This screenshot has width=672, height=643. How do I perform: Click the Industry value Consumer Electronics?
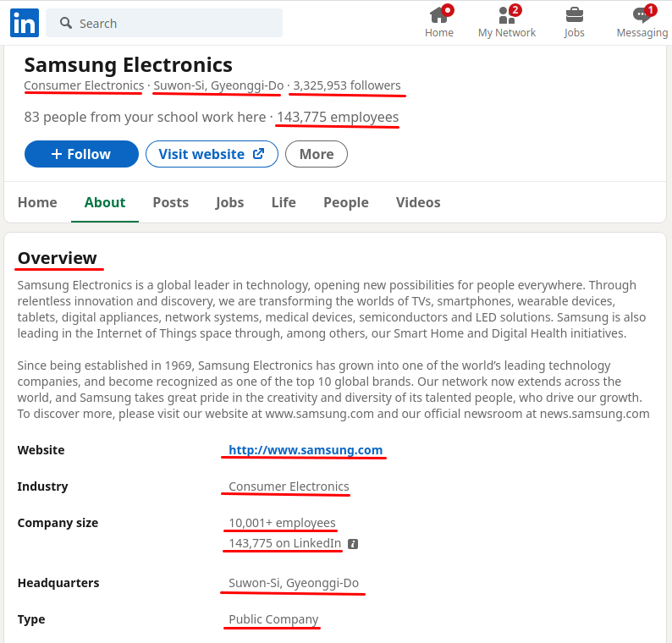[x=289, y=486]
